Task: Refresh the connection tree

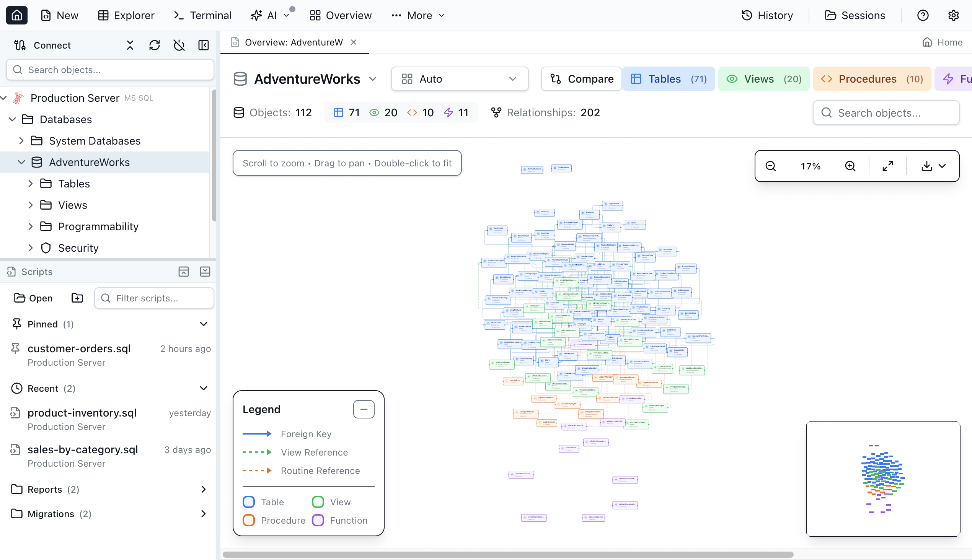Action: pos(155,45)
